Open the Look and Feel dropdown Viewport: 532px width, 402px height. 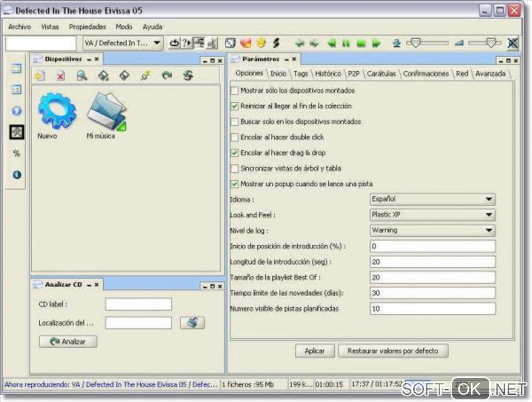[432, 215]
